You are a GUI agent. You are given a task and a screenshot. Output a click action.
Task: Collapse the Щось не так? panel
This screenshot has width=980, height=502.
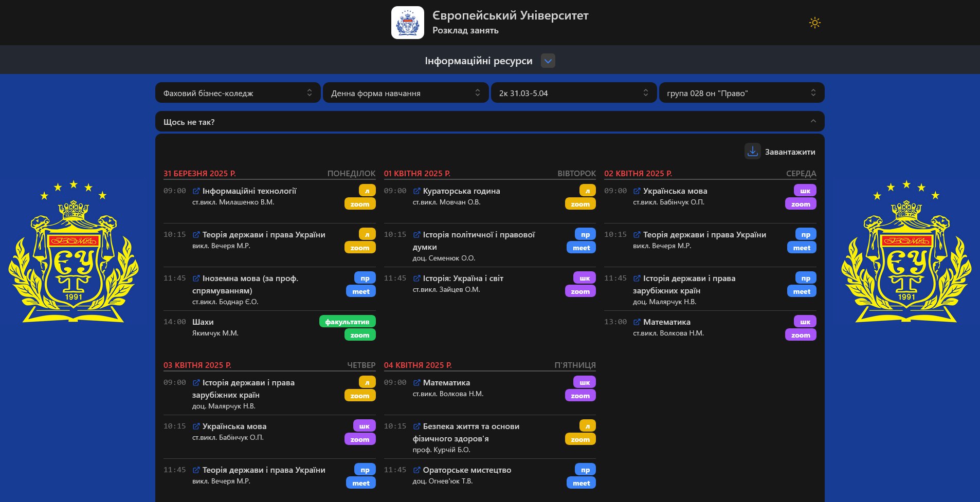click(x=813, y=122)
